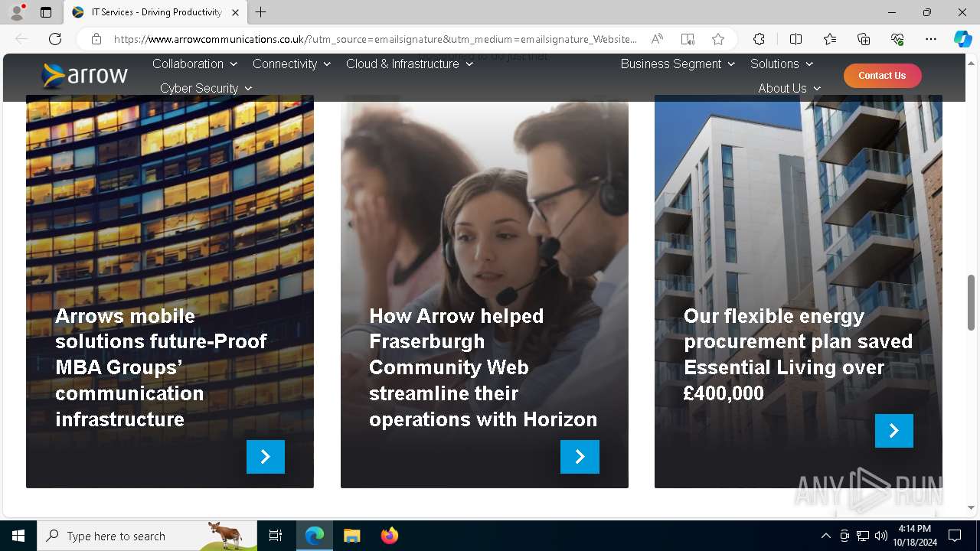Add this page to favorites with the star icon
980x551 pixels.
(717, 39)
